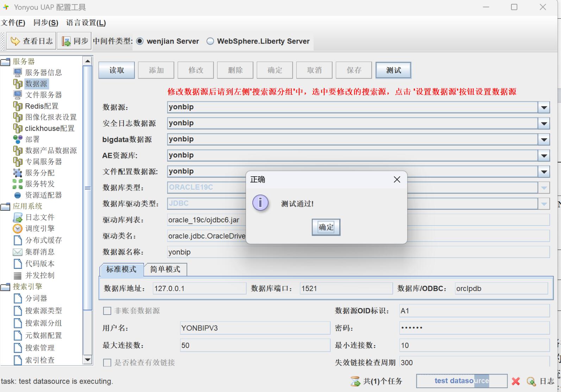Open the 日志 magnifier icon in status bar

coord(531,381)
